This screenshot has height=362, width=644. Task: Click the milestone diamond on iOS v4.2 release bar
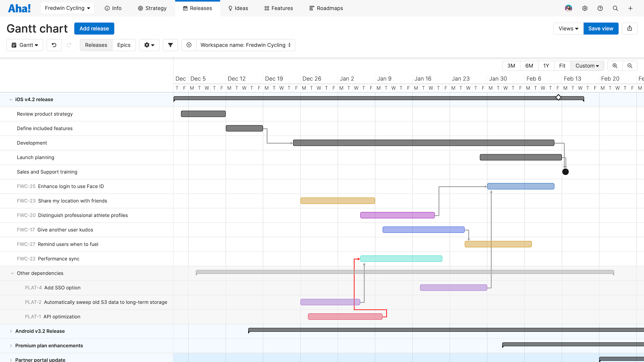[559, 97]
